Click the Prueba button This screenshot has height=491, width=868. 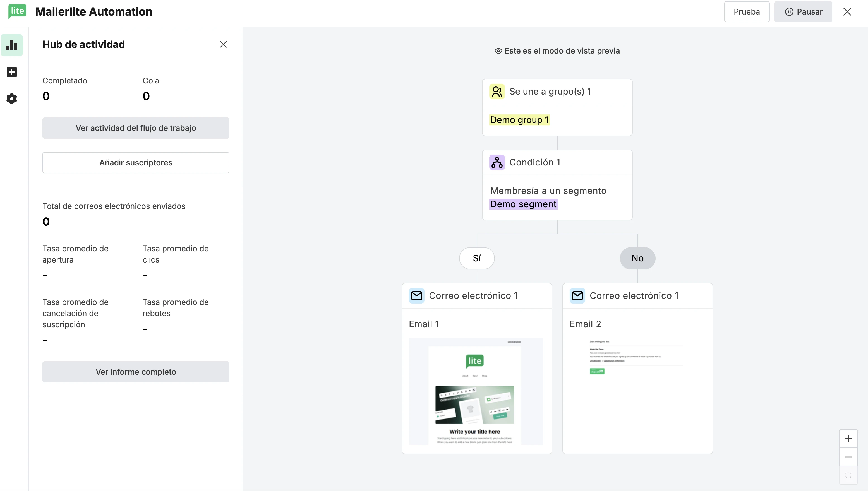(746, 12)
